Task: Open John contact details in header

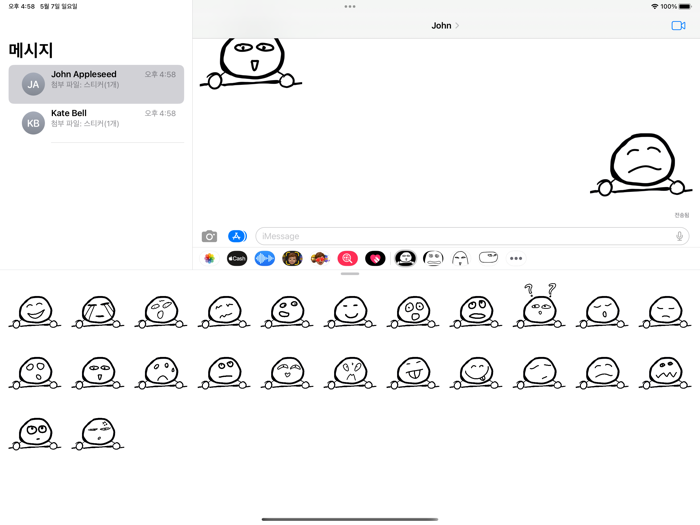Action: coord(445,25)
